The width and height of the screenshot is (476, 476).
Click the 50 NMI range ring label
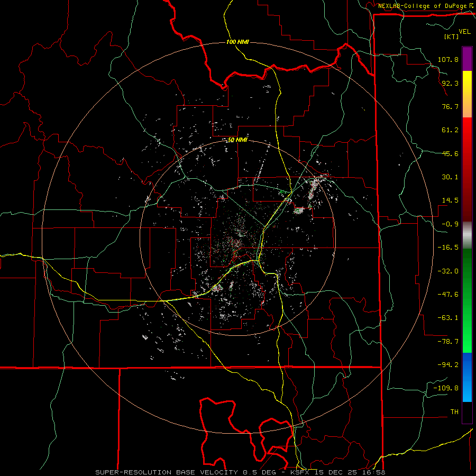pyautogui.click(x=237, y=140)
